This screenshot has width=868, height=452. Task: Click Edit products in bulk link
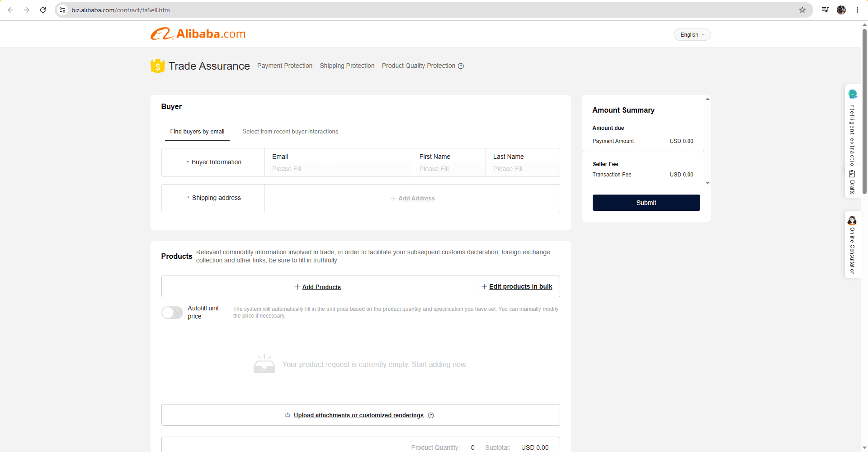[x=521, y=286]
